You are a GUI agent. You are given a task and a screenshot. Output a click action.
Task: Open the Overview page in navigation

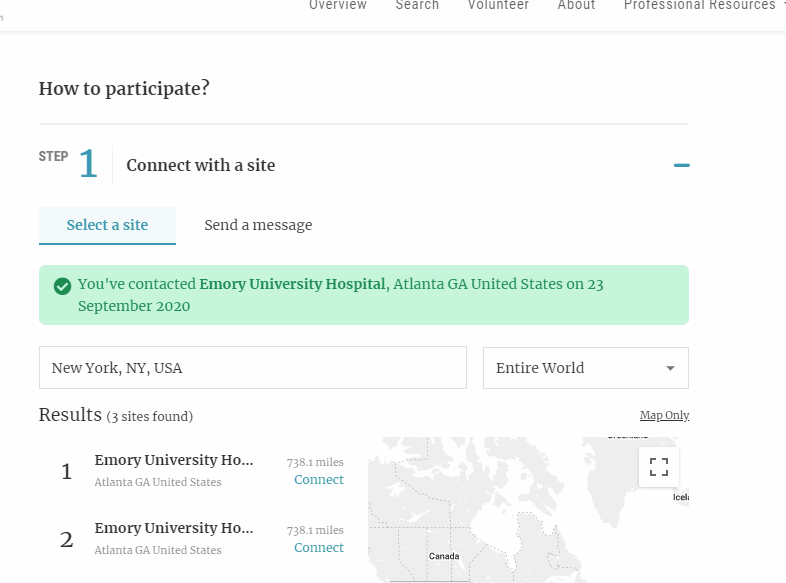338,6
